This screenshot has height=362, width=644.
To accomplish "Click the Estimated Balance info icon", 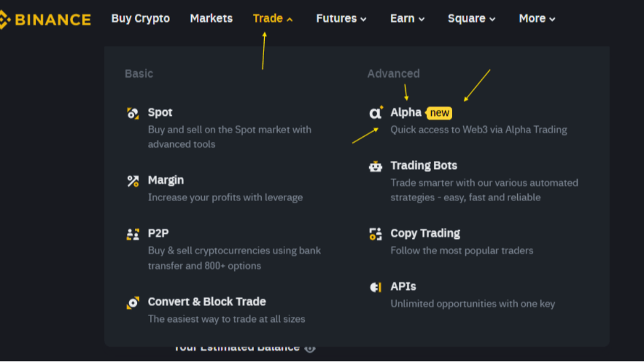I will click(310, 347).
